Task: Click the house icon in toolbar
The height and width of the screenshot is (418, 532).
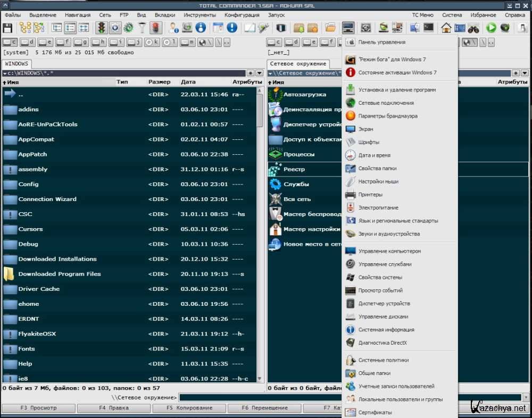Action: 446,28
